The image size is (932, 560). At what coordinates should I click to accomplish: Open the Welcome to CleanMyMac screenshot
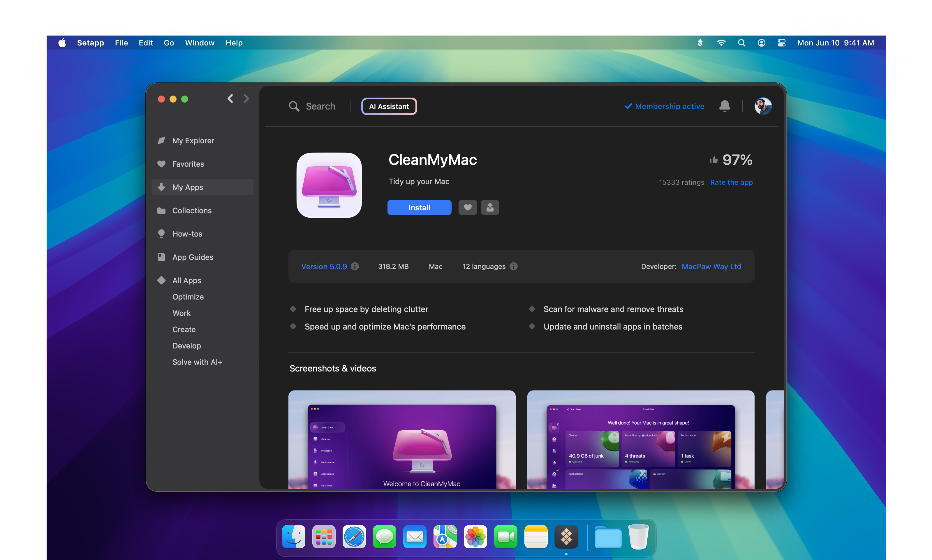(x=402, y=440)
